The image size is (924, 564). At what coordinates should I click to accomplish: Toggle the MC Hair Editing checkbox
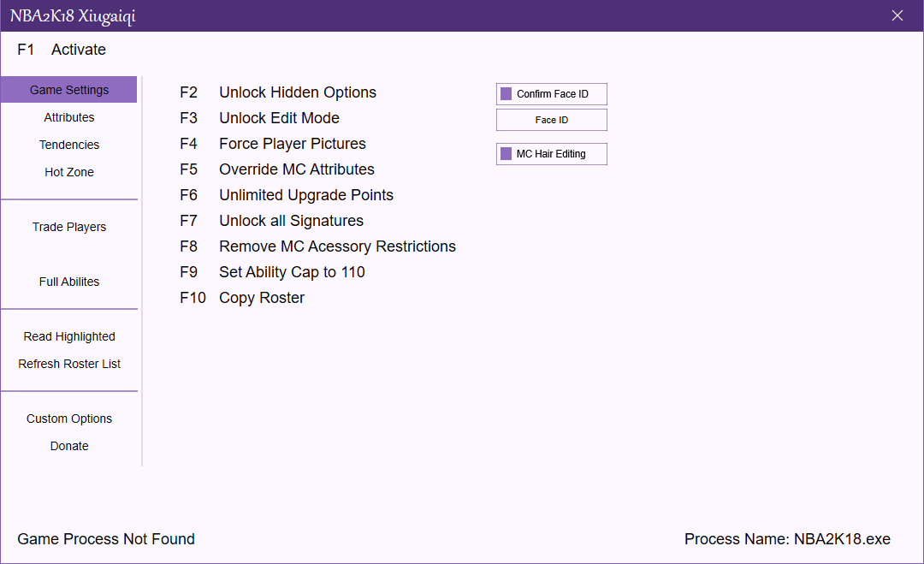tap(506, 154)
